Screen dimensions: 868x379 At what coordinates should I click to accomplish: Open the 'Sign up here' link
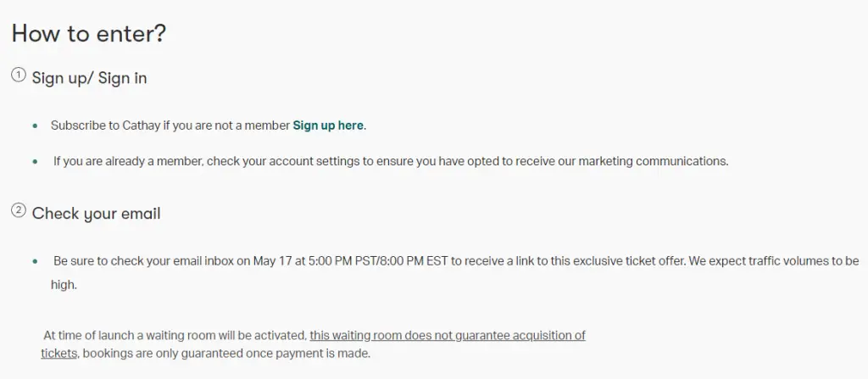point(328,125)
